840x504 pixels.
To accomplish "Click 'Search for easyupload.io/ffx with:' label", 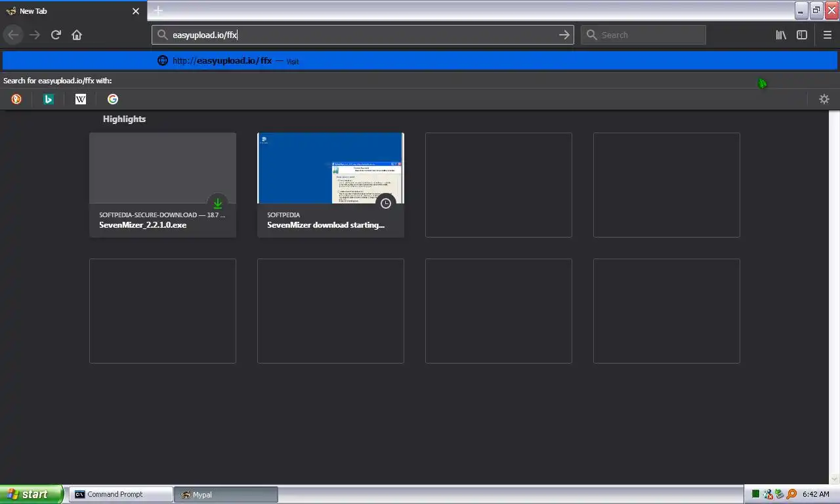I will pos(58,81).
